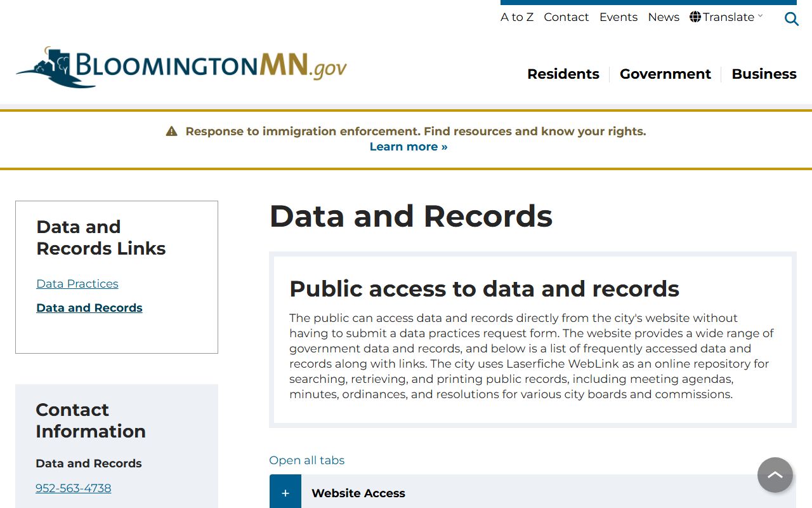812x508 pixels.
Task: Click the BloomingtonMN.gov logo
Action: tap(181, 67)
